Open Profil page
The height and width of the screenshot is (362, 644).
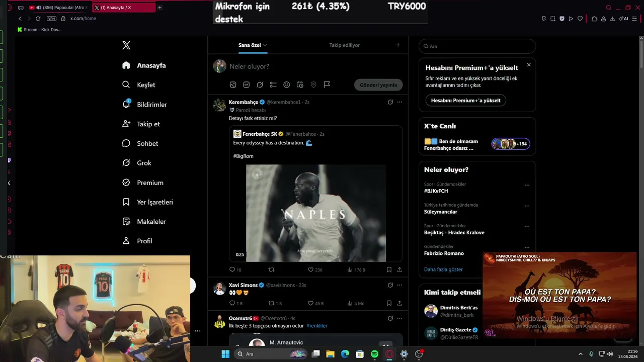(137, 241)
